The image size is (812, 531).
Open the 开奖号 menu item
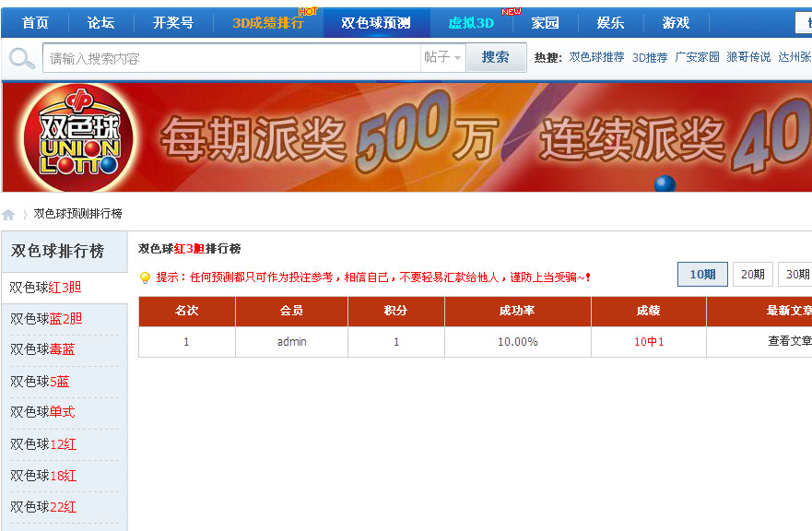[173, 23]
